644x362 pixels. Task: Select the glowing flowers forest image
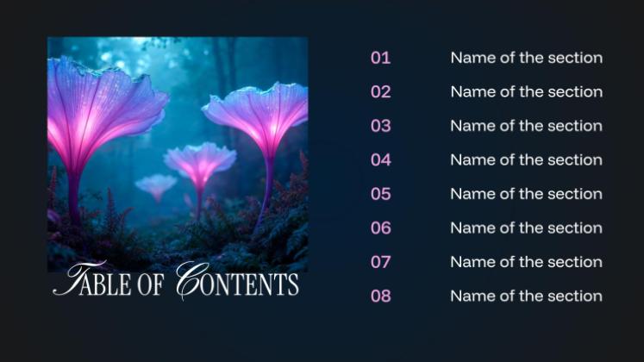[x=178, y=154]
